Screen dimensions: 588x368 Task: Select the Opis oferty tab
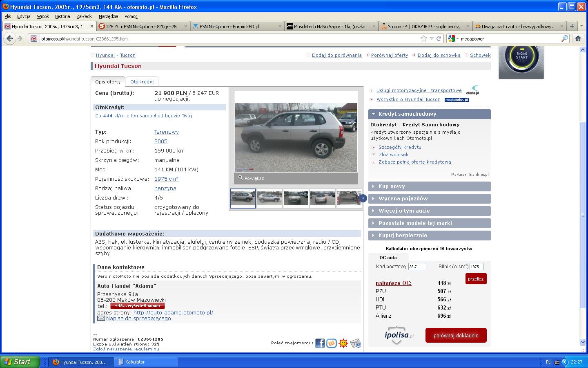pyautogui.click(x=108, y=82)
